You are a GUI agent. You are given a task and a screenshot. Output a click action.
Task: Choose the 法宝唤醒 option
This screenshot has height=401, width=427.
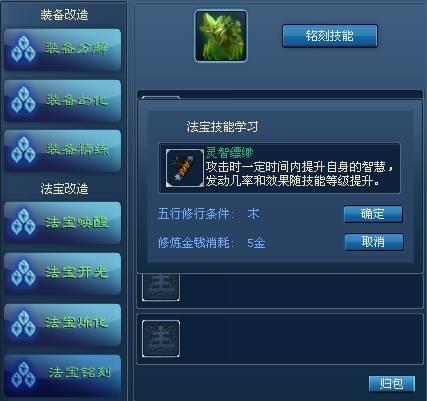(63, 222)
